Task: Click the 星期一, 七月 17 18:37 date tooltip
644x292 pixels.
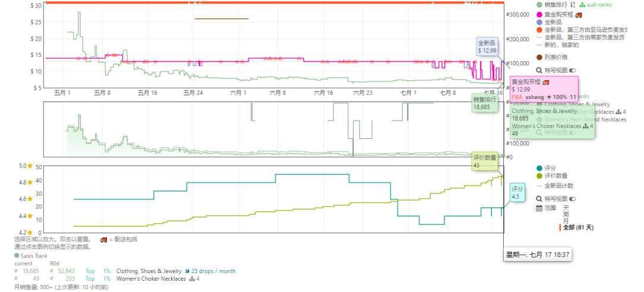Action: click(x=538, y=255)
